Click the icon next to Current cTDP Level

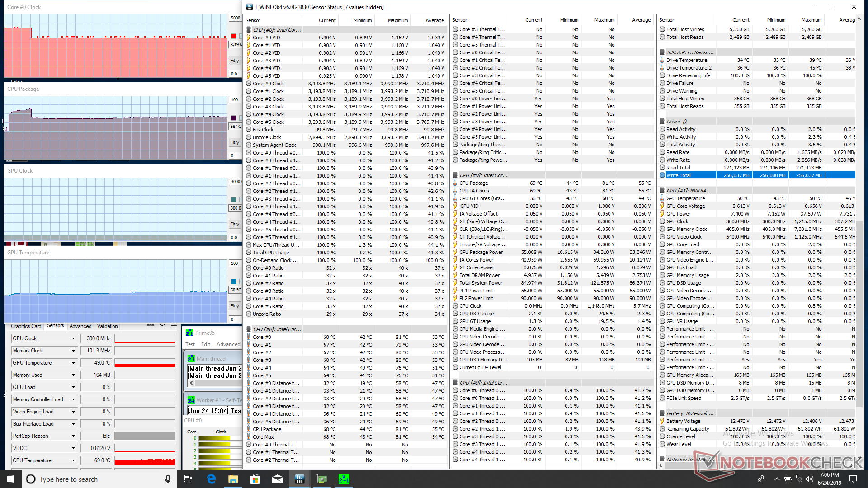click(x=455, y=367)
